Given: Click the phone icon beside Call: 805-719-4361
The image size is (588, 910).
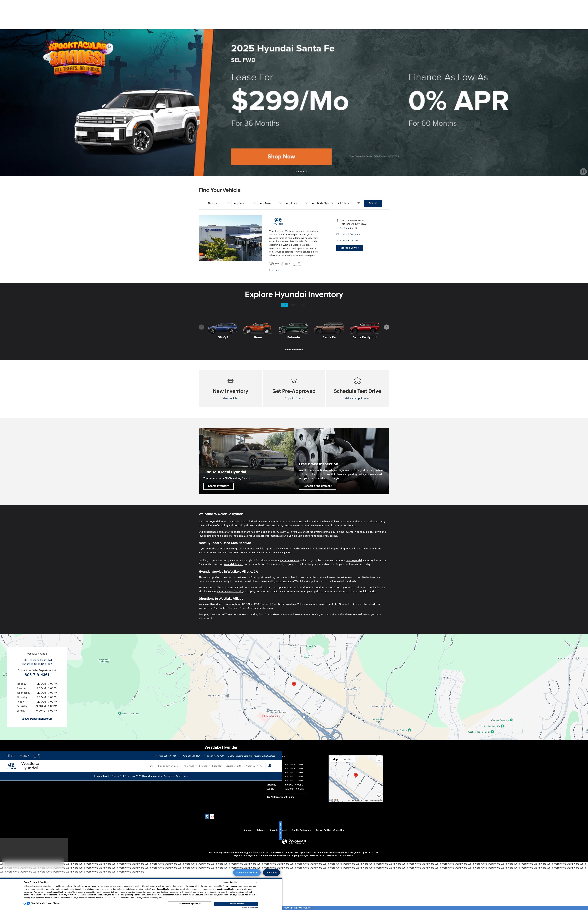Looking at the screenshot, I should (x=338, y=240).
